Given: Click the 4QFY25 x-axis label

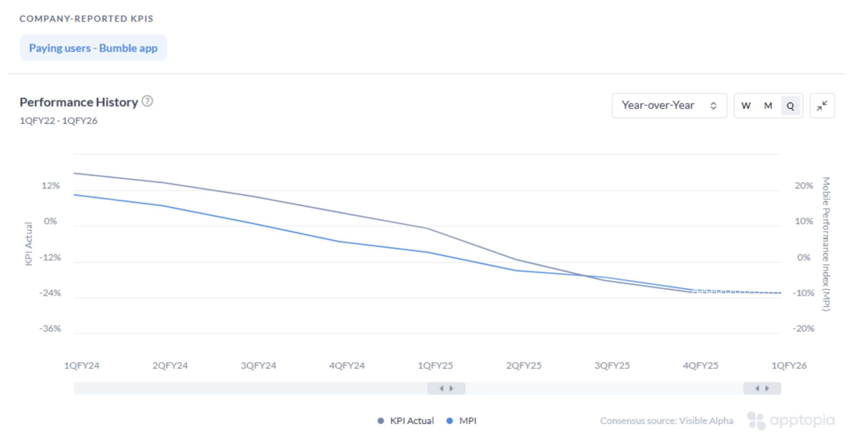Looking at the screenshot, I should pyautogui.click(x=701, y=365).
